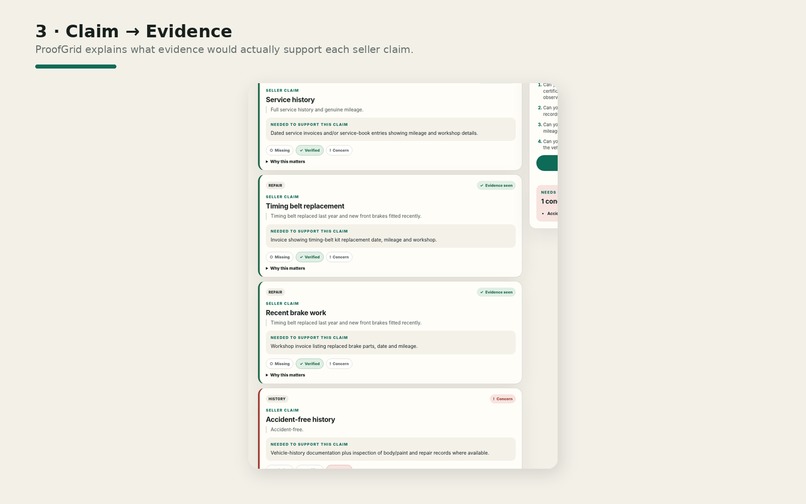Click REPAIR tag on Timing belt replacement card
This screenshot has width=806, height=504.
[x=275, y=186]
